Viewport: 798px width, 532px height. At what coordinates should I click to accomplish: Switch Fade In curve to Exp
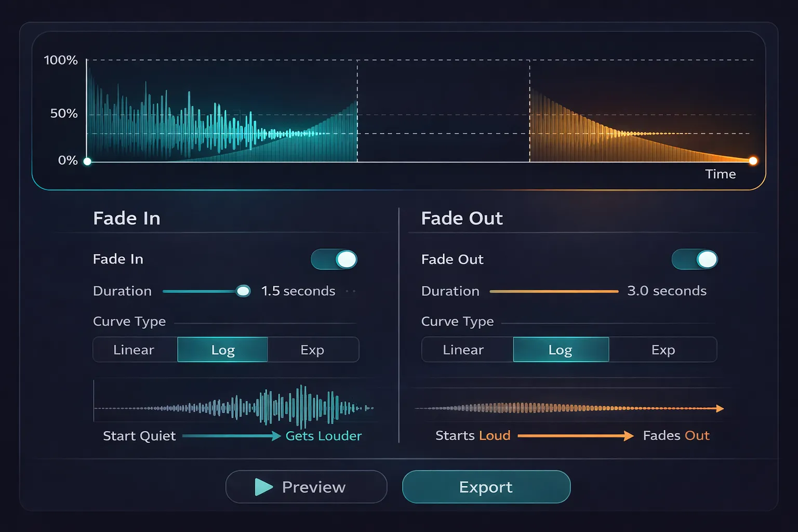(x=312, y=350)
